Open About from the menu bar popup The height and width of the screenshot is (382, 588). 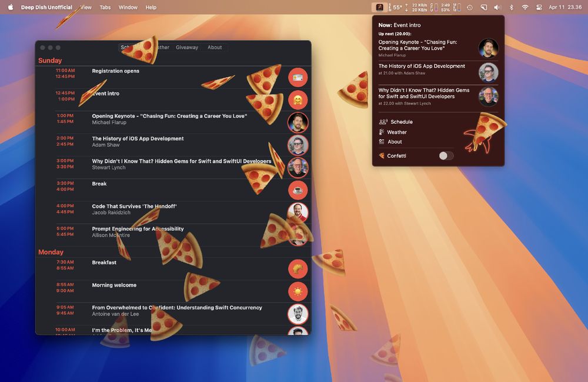click(x=395, y=142)
